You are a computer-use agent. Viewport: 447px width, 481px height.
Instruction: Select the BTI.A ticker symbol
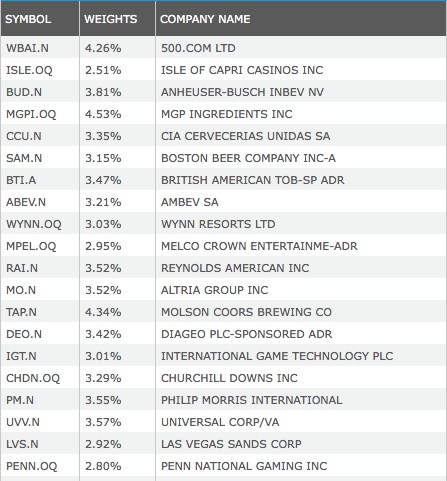tap(21, 180)
